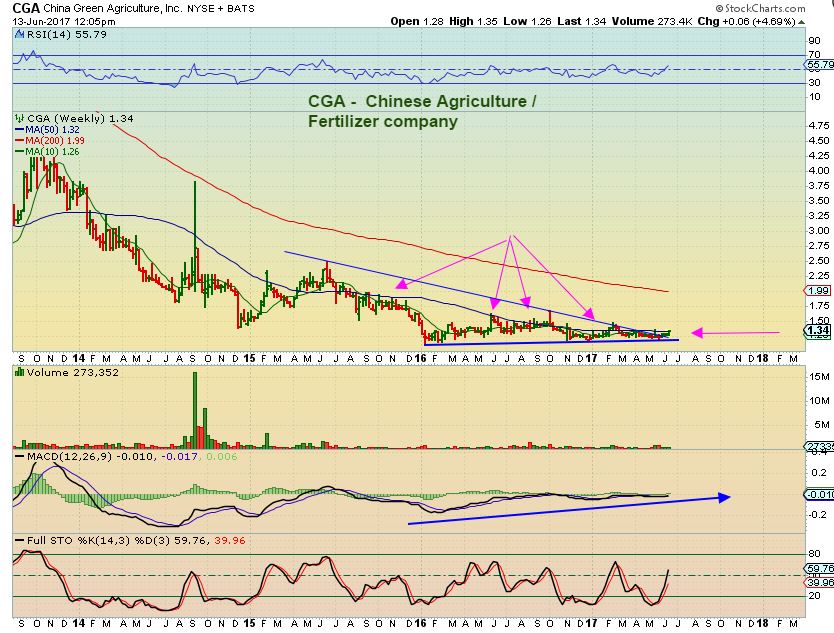This screenshot has height=633, width=834.
Task: Click the 'NYSE + BATS' exchange label
Action: pyautogui.click(x=221, y=9)
